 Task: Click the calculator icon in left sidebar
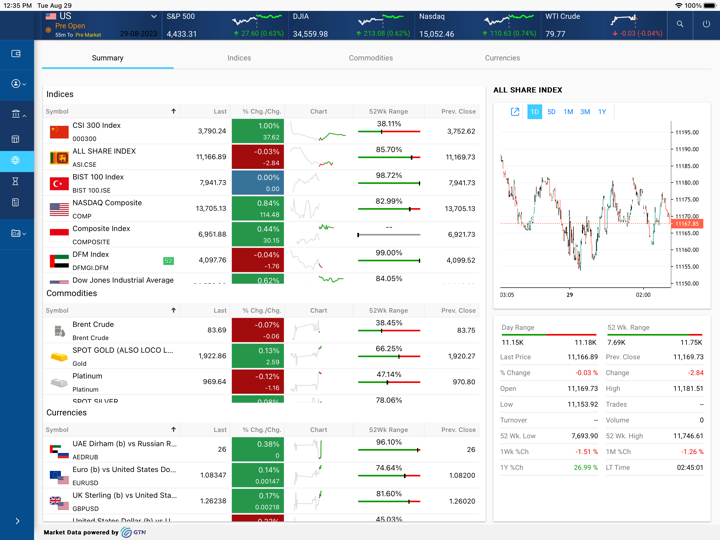[x=16, y=139]
